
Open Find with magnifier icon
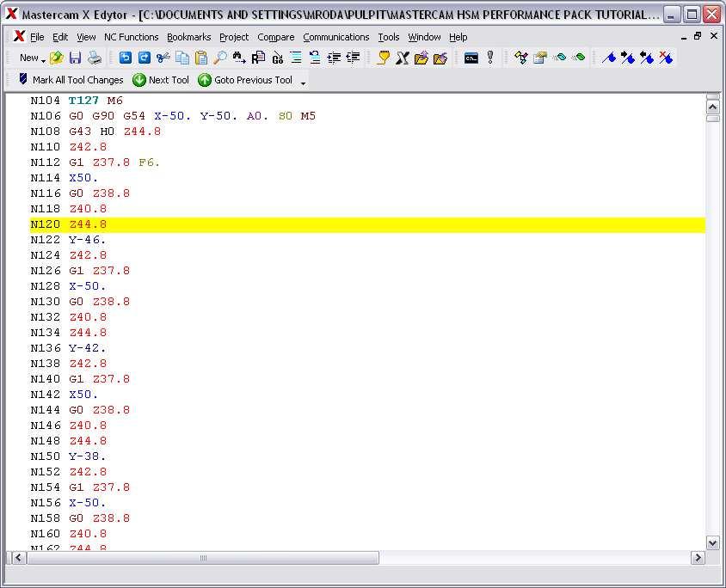pyautogui.click(x=220, y=58)
